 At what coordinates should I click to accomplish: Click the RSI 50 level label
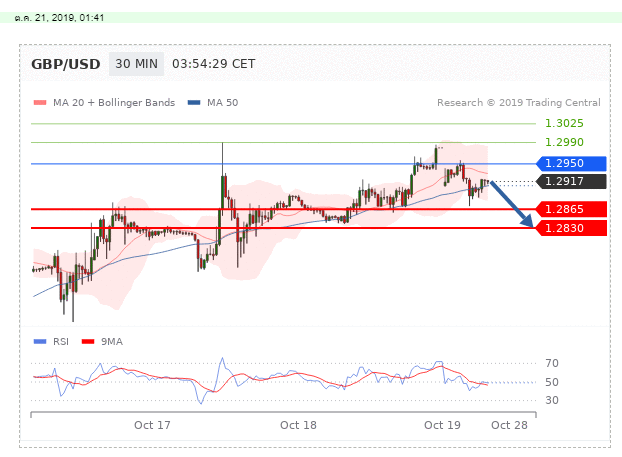click(x=552, y=382)
